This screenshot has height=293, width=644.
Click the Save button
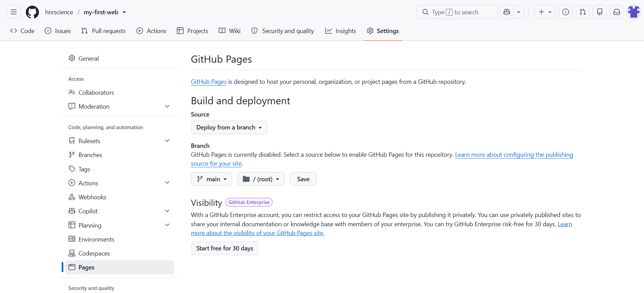pyautogui.click(x=303, y=179)
